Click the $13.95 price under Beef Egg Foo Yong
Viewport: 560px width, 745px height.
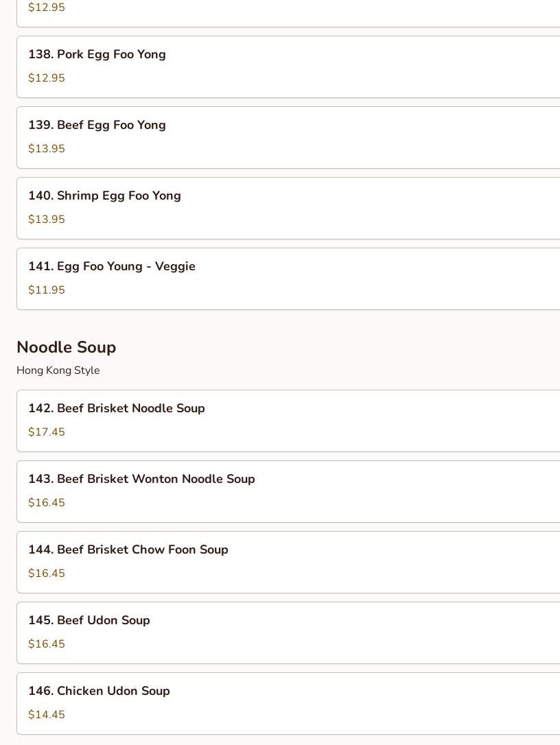47,149
